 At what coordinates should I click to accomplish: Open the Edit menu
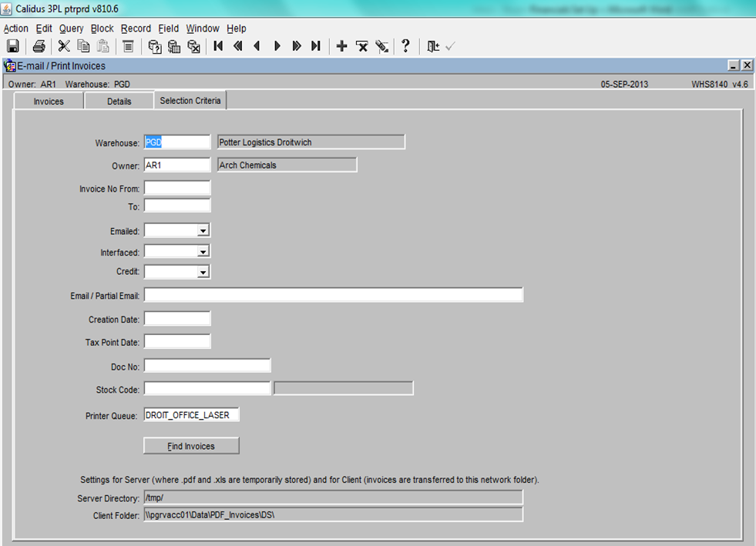pos(44,28)
